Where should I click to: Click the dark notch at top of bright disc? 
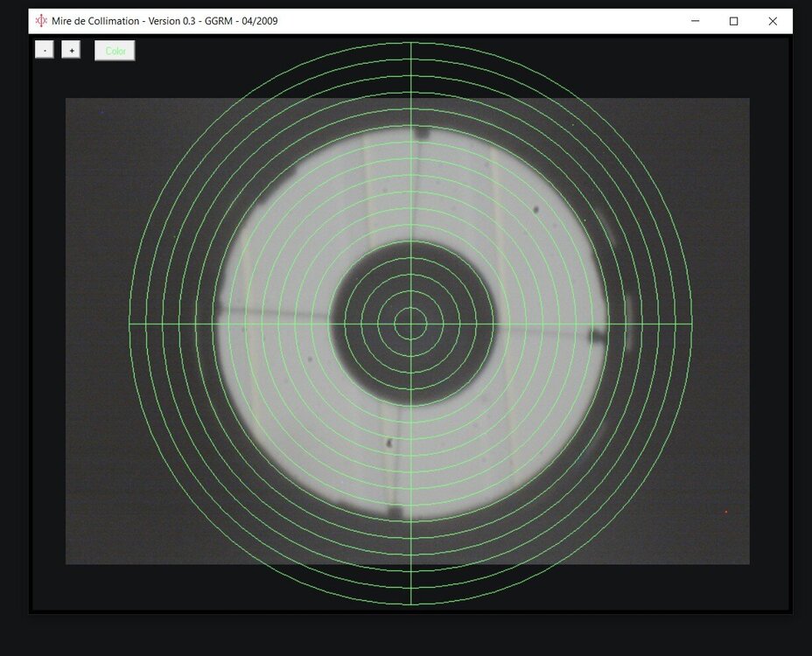(423, 134)
